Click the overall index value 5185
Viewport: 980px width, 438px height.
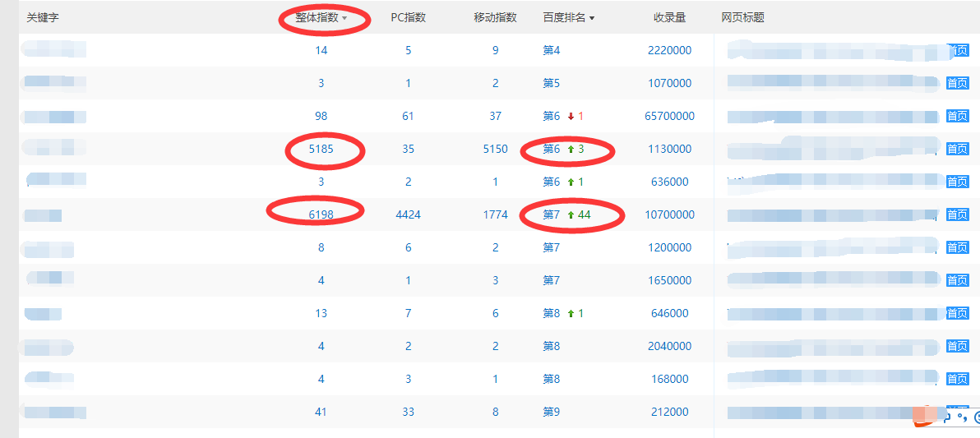point(321,150)
